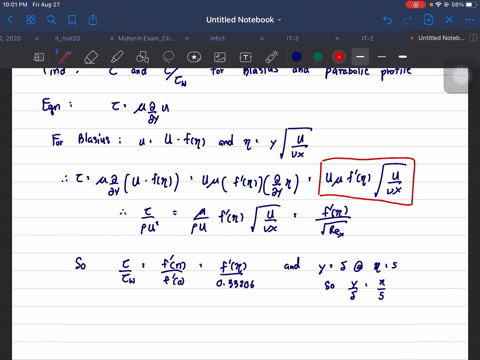Tap the battery percentage in status bar
Screen dimensions: 480x360
pos(458,5)
